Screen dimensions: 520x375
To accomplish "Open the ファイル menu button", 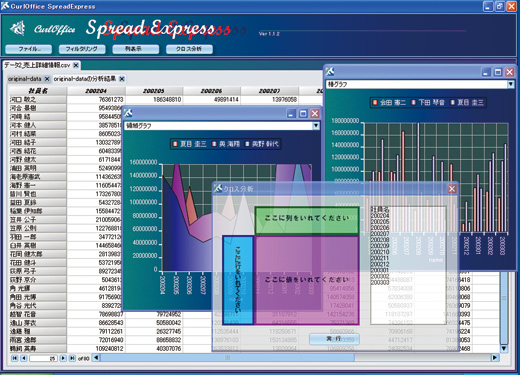I will click(29, 49).
